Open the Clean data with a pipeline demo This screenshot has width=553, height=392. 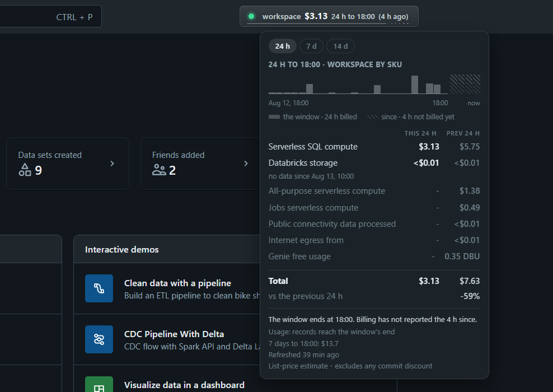click(178, 283)
